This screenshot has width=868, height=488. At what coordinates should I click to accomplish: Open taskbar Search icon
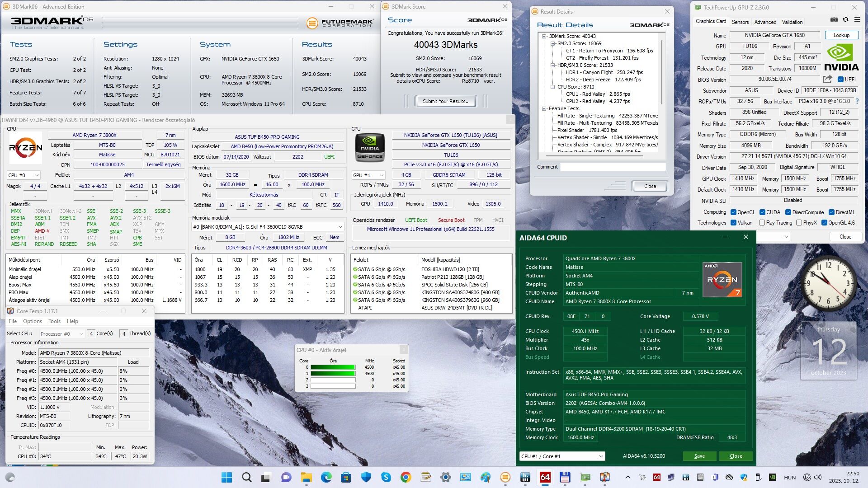tap(246, 477)
